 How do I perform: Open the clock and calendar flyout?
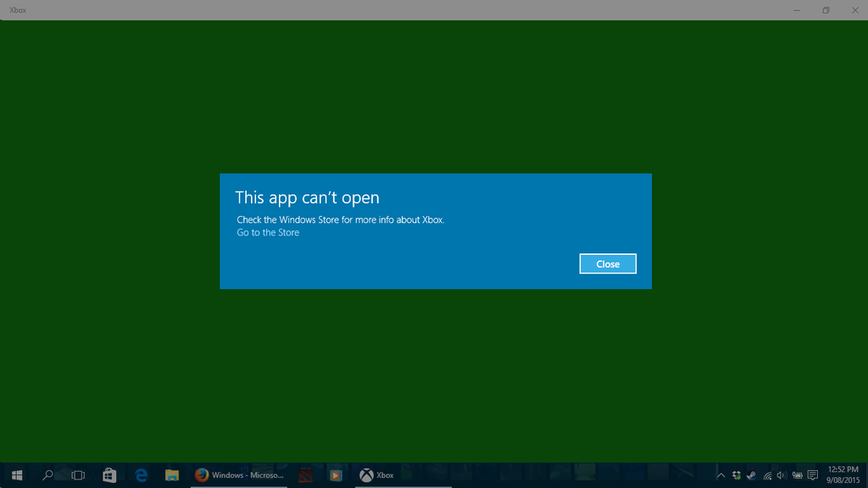click(843, 475)
